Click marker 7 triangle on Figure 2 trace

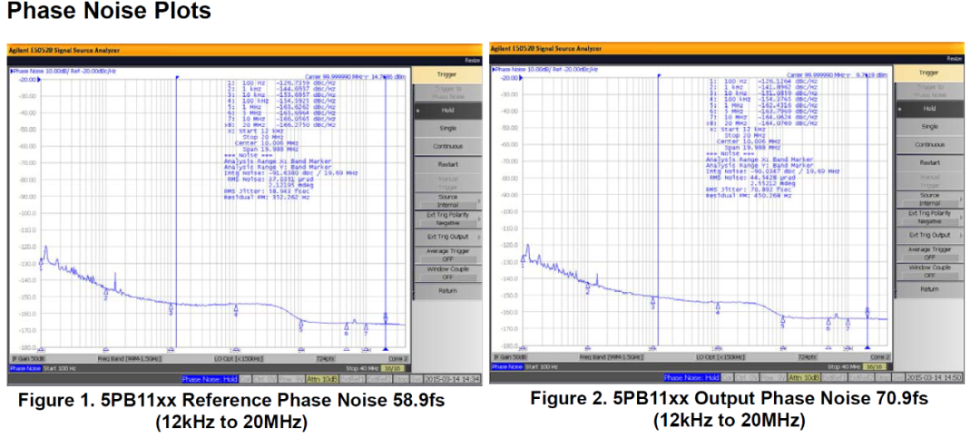[848, 321]
